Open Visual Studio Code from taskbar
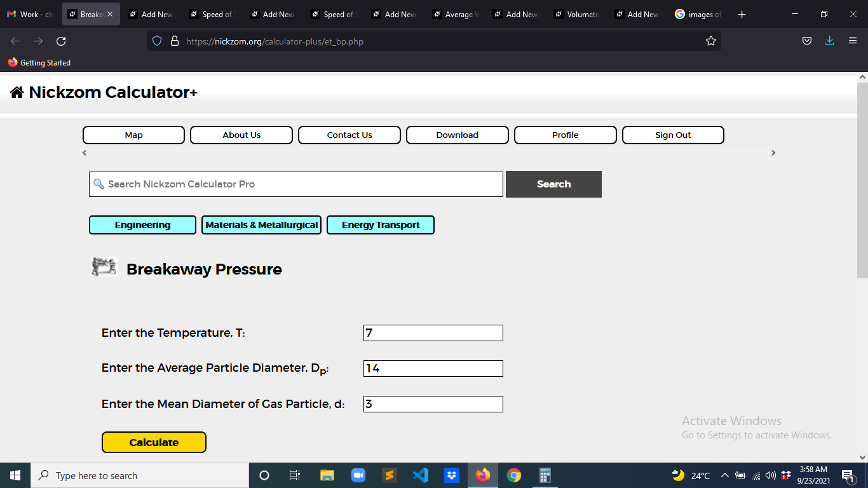Screen dimensions: 868x488 (x=421, y=475)
